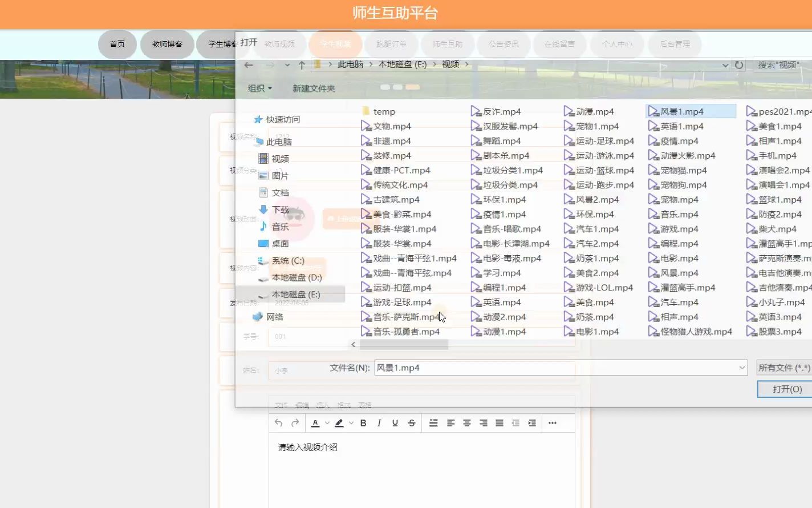This screenshot has width=812, height=508.
Task: Click the file name input field
Action: coord(555,368)
